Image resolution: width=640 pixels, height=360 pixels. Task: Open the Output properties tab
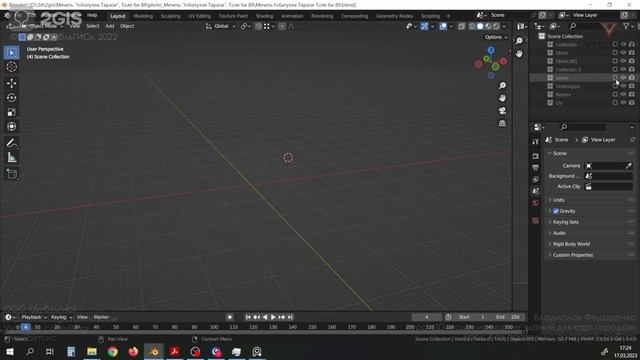(536, 168)
